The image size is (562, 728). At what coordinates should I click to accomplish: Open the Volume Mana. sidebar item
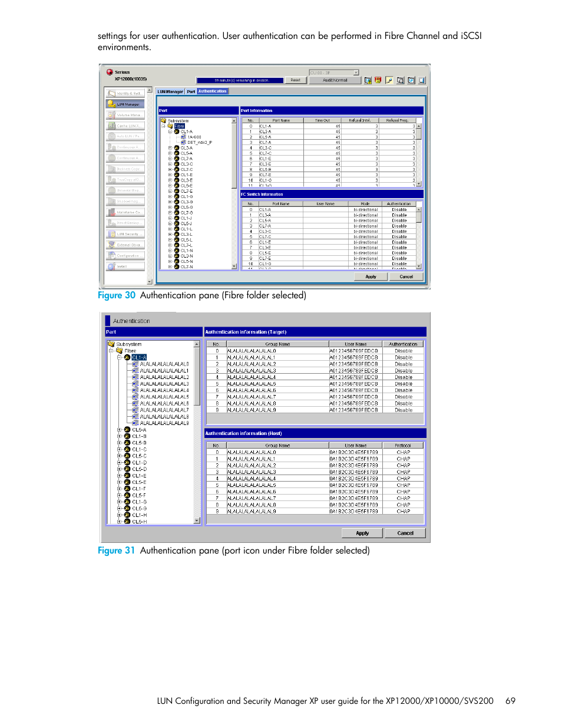click(x=125, y=115)
